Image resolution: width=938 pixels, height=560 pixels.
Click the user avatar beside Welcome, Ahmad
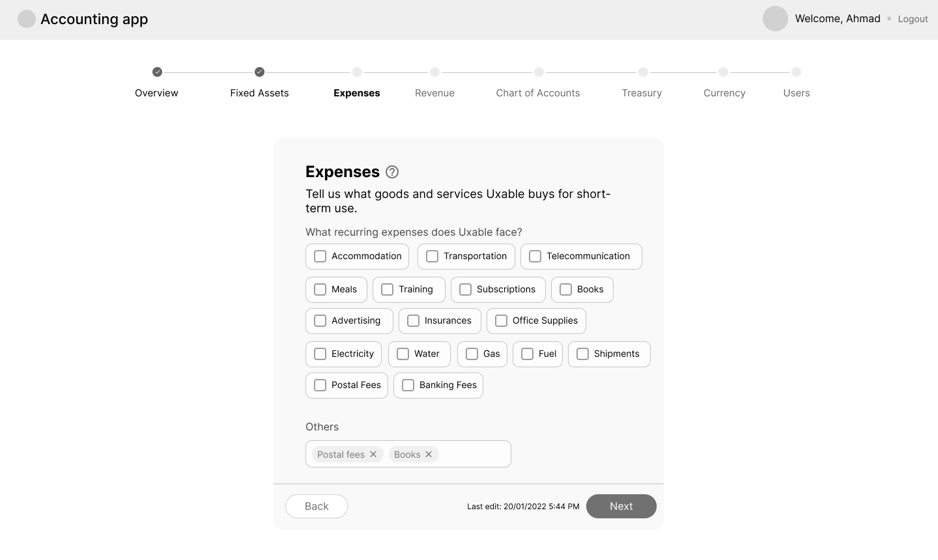pyautogui.click(x=775, y=19)
